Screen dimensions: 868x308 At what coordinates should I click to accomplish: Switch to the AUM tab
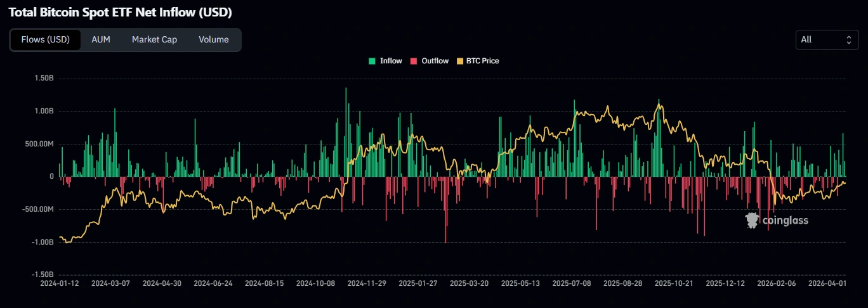101,39
